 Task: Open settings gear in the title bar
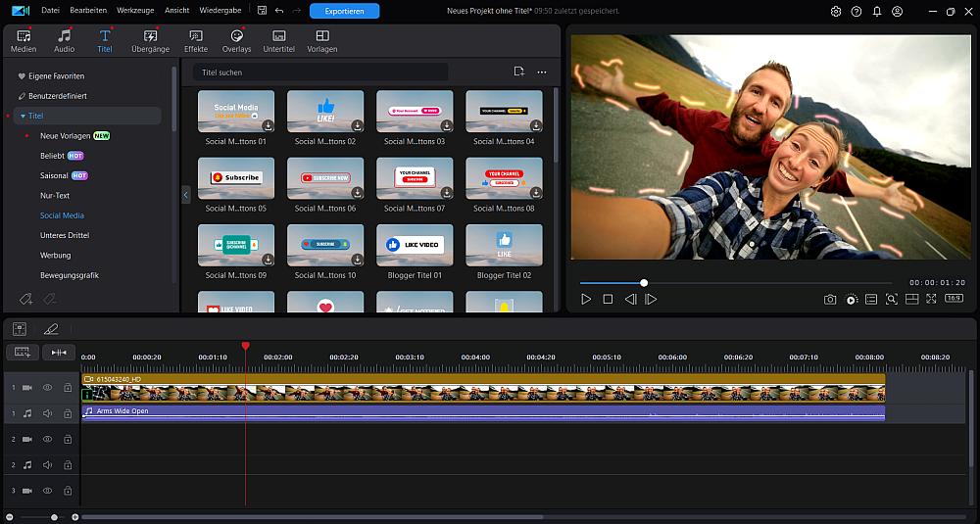pyautogui.click(x=836, y=11)
